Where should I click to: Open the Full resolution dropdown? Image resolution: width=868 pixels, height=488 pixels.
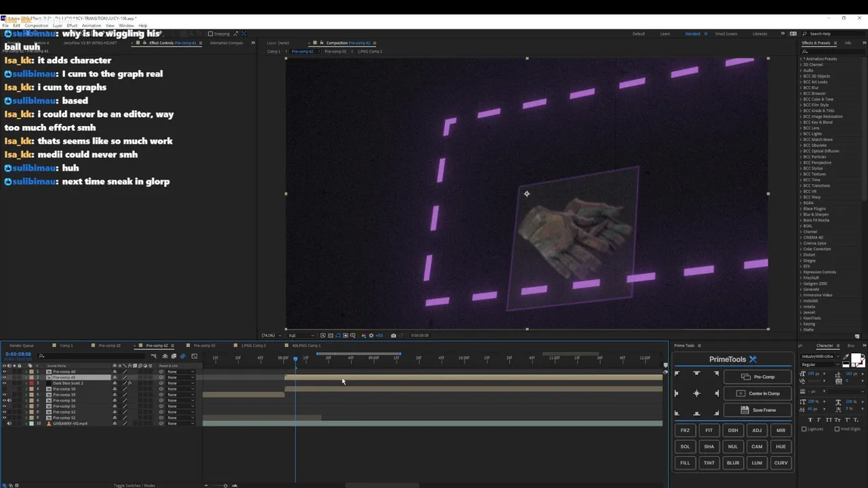[301, 335]
